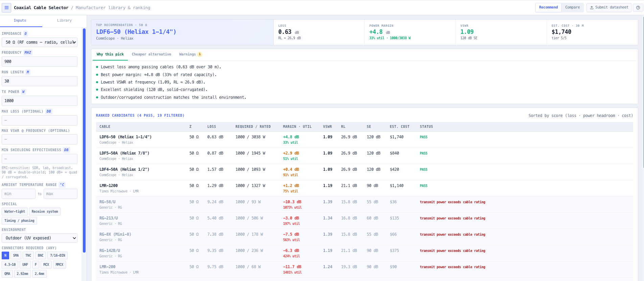The height and width of the screenshot is (281, 644).
Task: Select the LDF4-50A (Heliax 1/2") row
Action: click(x=365, y=172)
